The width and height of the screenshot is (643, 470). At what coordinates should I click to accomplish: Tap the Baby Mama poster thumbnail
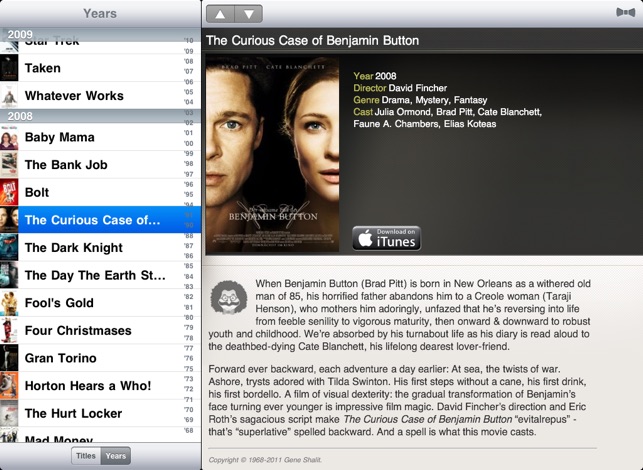click(x=9, y=137)
